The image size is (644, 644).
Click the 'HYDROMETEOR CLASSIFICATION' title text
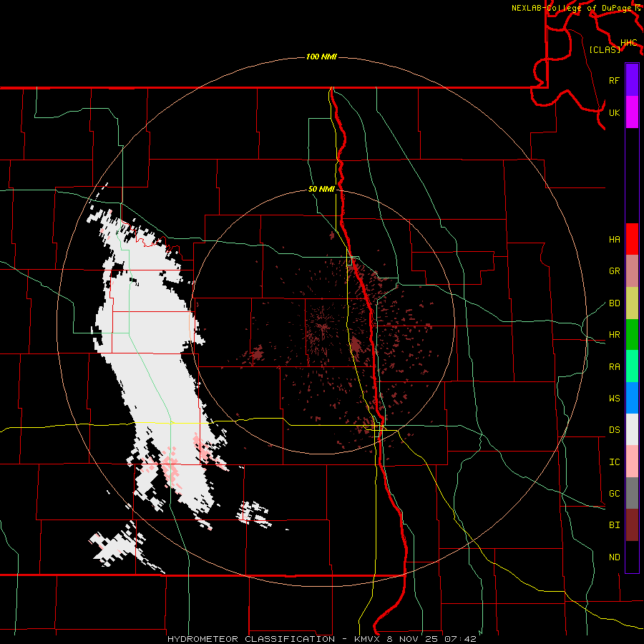250,639
